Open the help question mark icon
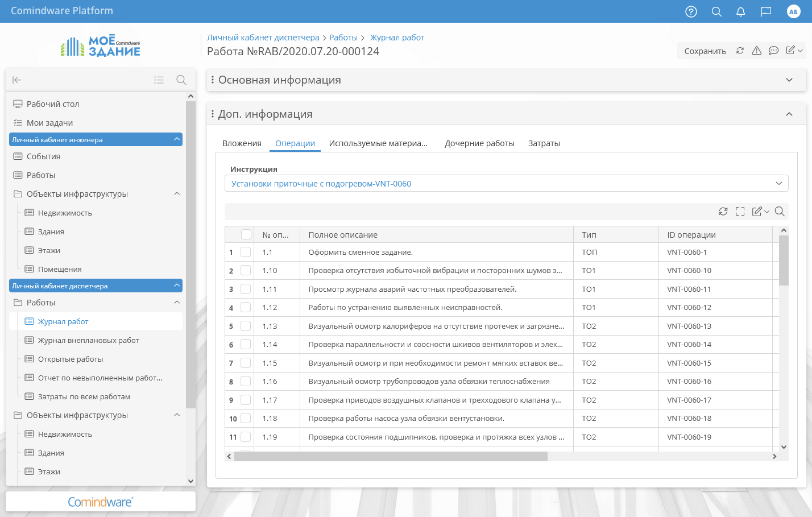 (691, 11)
